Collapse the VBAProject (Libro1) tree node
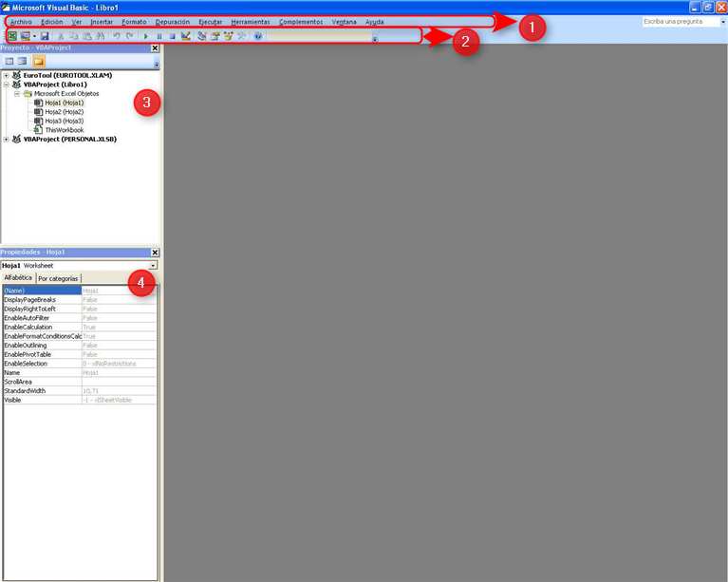 (x=7, y=84)
